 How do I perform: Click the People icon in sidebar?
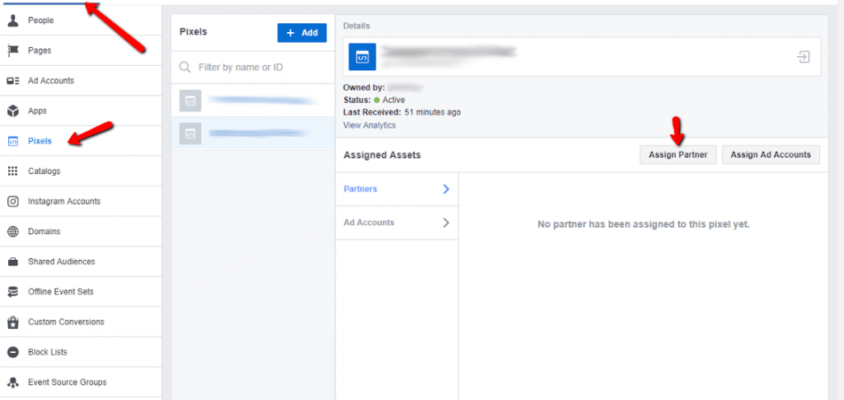(x=14, y=20)
